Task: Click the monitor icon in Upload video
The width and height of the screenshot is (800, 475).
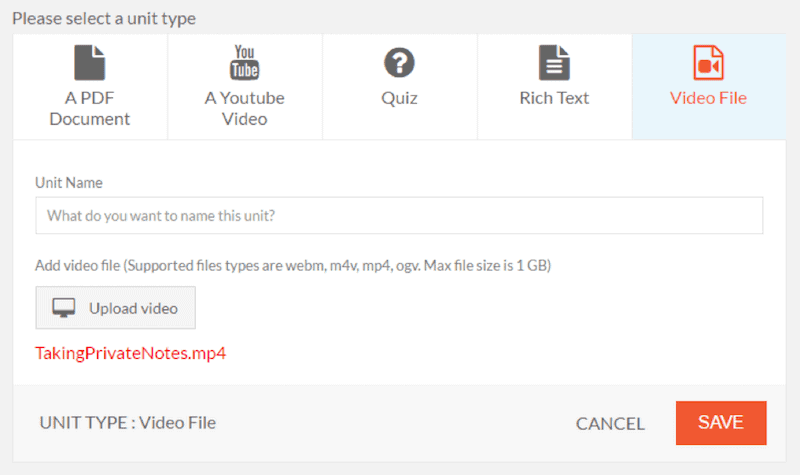Action: [64, 308]
